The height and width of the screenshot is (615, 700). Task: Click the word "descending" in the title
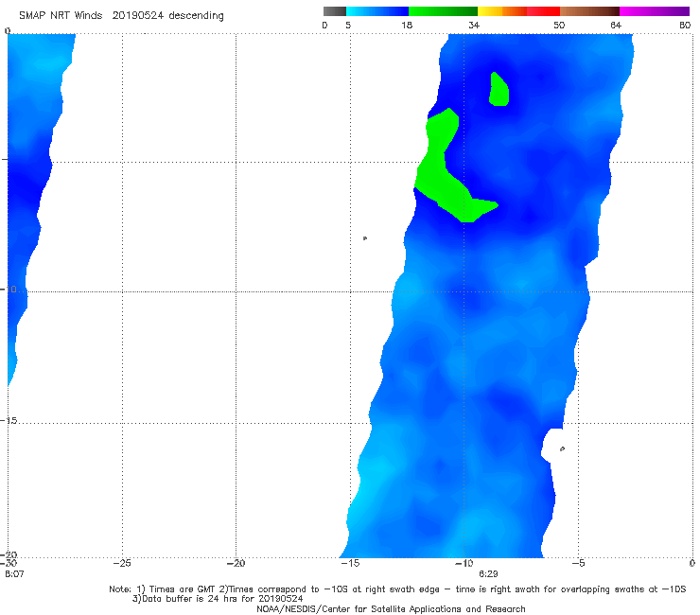pos(196,16)
